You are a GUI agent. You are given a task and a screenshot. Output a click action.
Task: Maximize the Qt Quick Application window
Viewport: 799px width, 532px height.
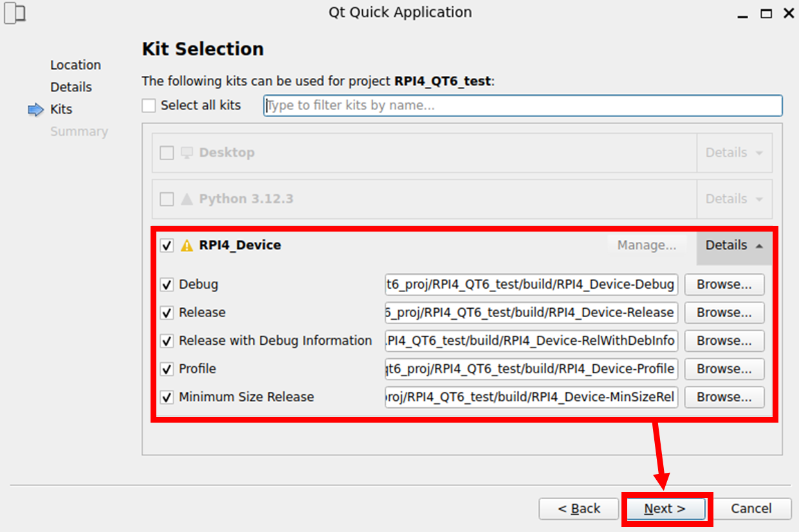[766, 14]
